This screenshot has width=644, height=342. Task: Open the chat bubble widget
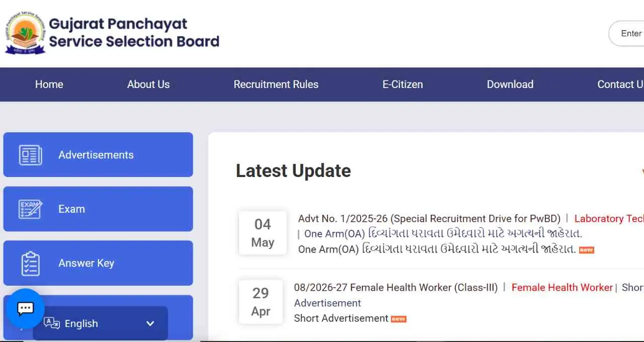(25, 308)
